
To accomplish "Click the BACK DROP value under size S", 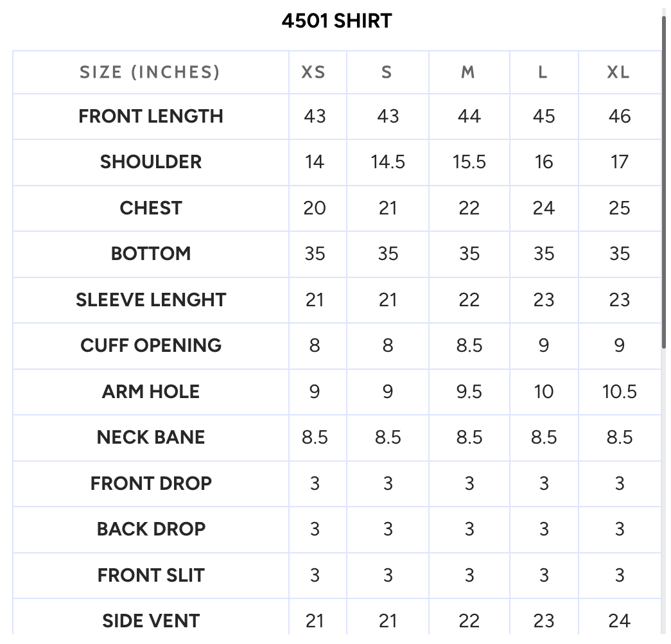I will point(388,529).
